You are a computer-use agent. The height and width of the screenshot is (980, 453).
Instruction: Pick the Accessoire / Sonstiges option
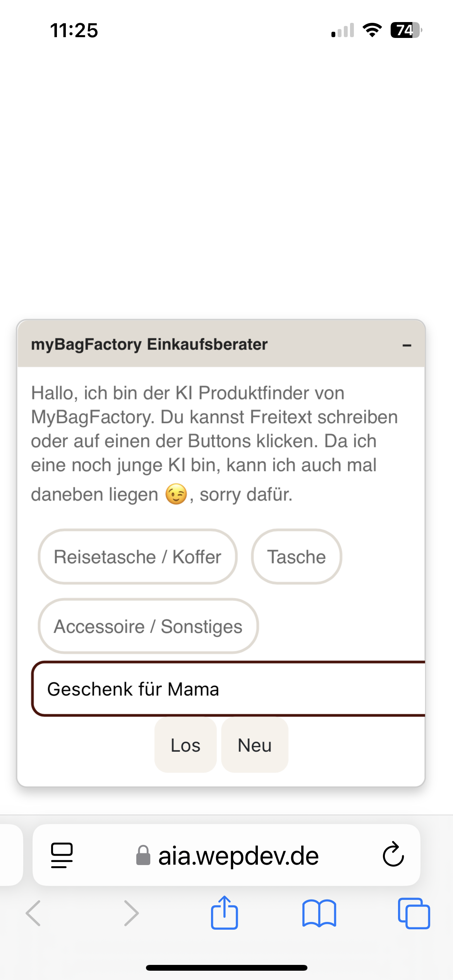pos(148,626)
